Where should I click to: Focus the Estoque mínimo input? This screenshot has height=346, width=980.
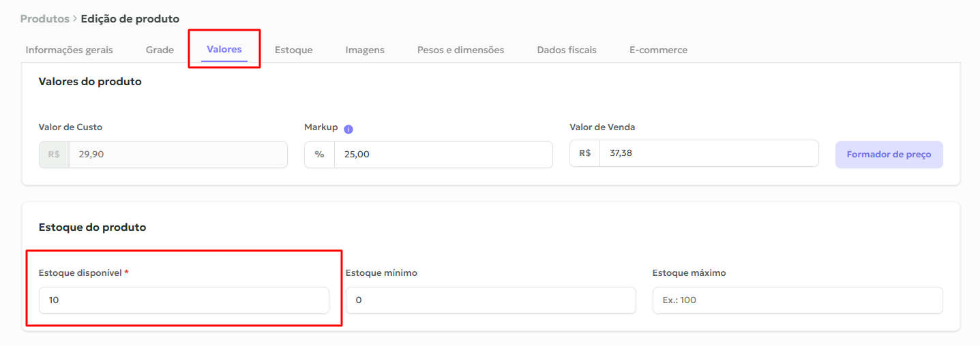pos(490,300)
